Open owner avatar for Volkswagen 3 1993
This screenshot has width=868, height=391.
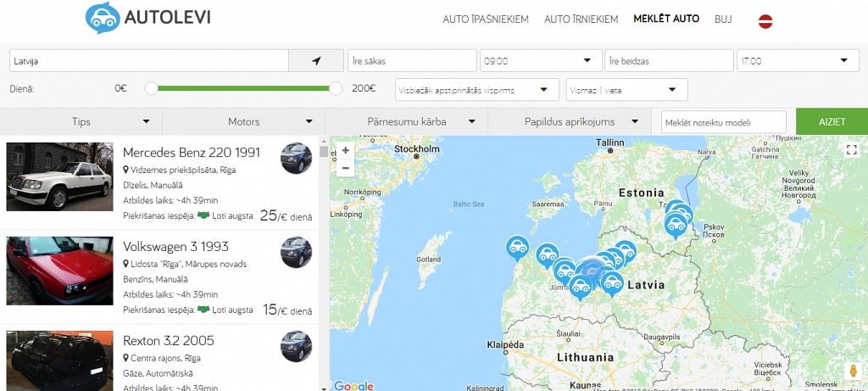[x=296, y=253]
